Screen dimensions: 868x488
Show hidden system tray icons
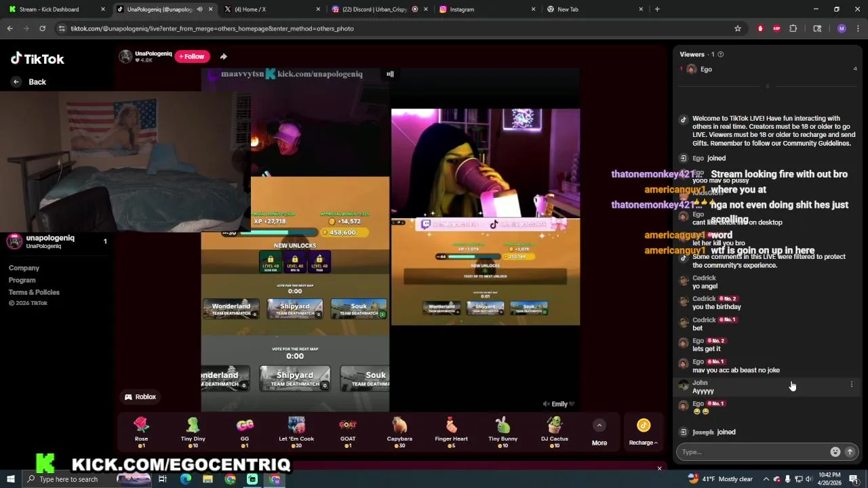(x=766, y=479)
